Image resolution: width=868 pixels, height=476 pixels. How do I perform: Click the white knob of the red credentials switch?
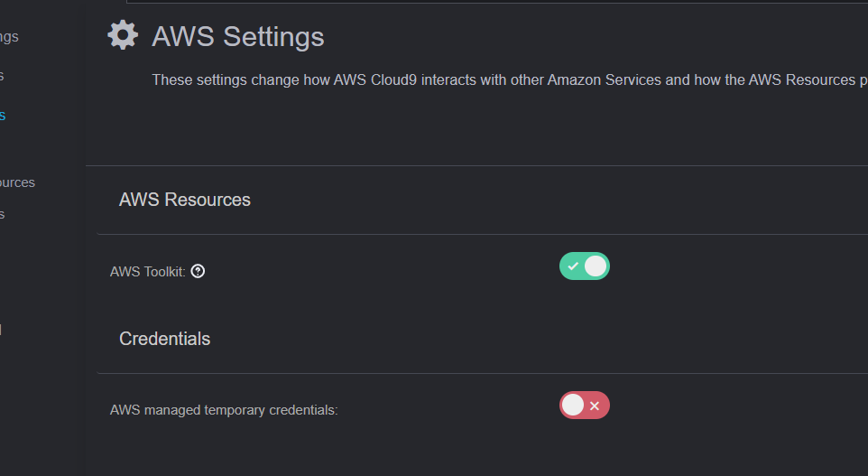pyautogui.click(x=573, y=406)
